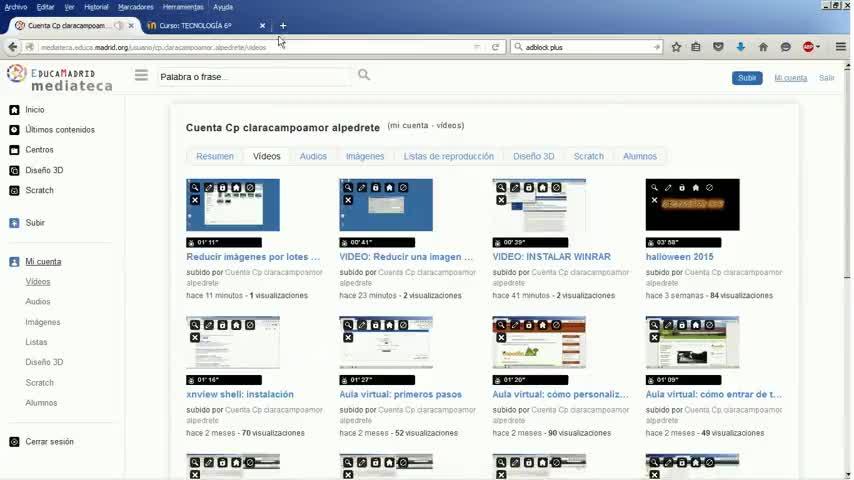
Task: Click X delete icon on 'halloween 2015' thumbnail
Action: 655,200
